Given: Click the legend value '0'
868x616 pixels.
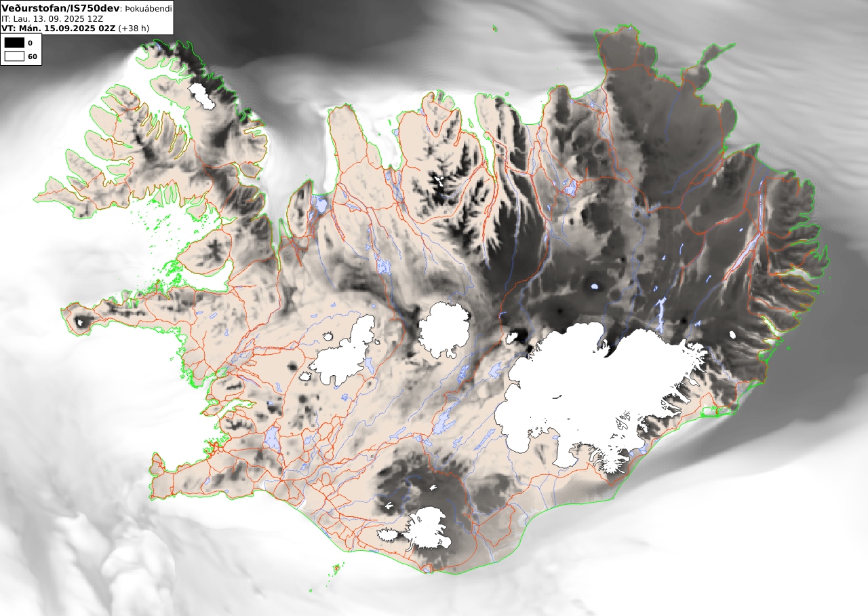Looking at the screenshot, I should click(x=30, y=43).
